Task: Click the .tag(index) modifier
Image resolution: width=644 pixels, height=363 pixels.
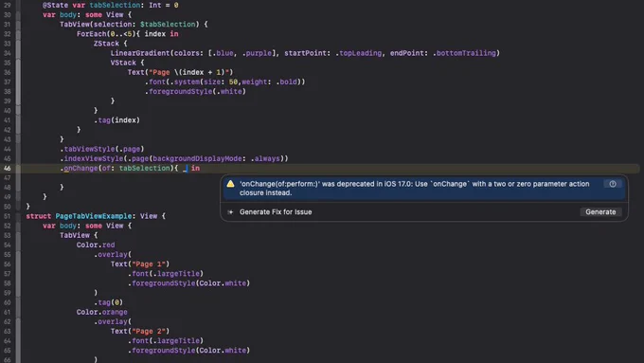Action: tap(117, 120)
